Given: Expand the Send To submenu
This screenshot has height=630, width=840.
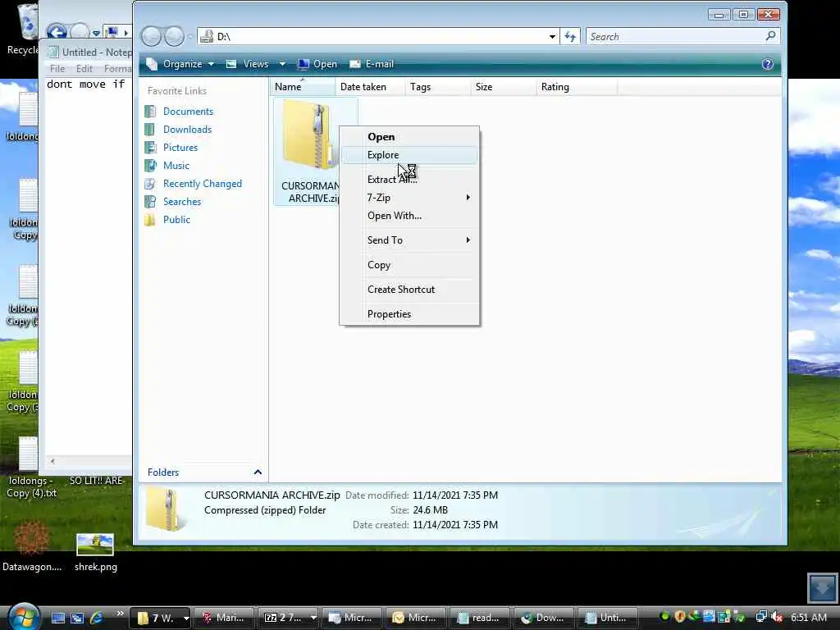Looking at the screenshot, I should click(x=409, y=240).
